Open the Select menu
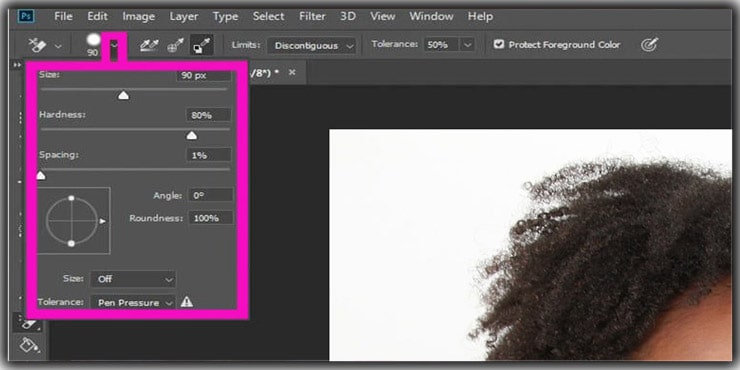The image size is (740, 370). tap(268, 17)
